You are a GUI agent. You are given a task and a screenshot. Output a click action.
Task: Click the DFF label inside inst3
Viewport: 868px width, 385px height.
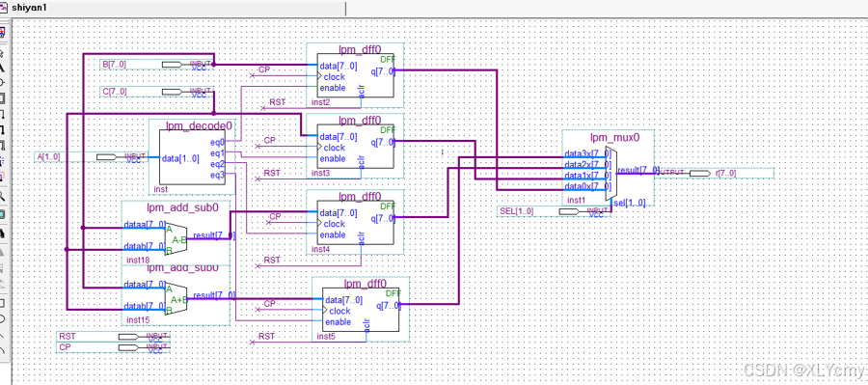click(388, 129)
